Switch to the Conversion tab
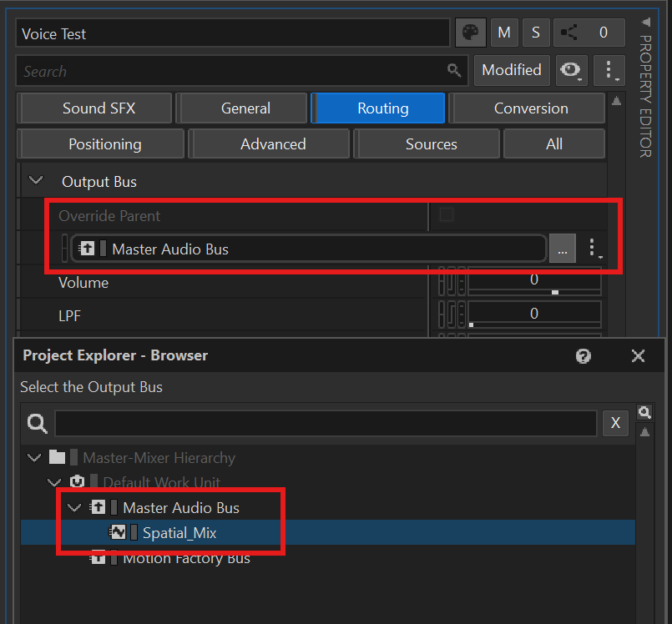The width and height of the screenshot is (672, 624). coord(530,108)
